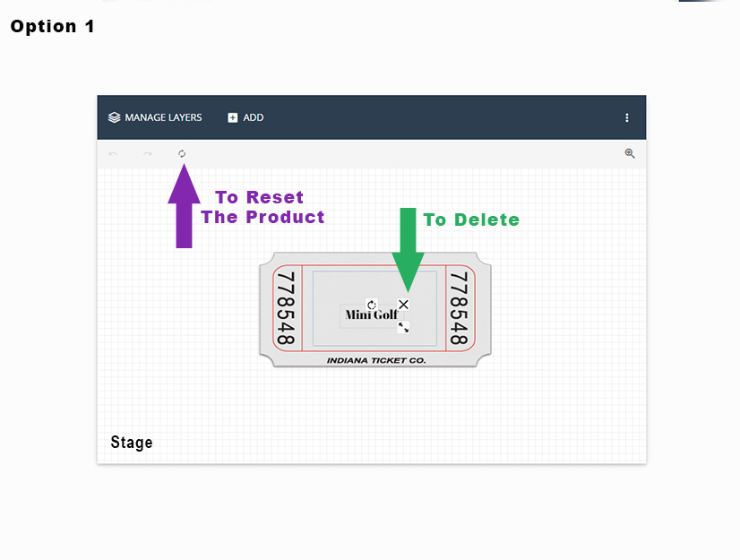Click the right 778548 ticket number
Image resolution: width=740 pixels, height=560 pixels.
coord(460,309)
